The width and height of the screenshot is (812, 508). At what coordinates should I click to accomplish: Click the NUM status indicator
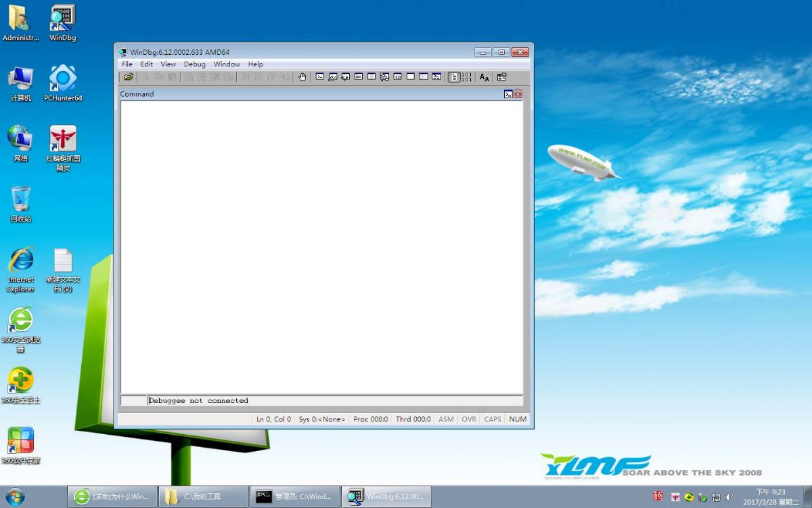518,419
